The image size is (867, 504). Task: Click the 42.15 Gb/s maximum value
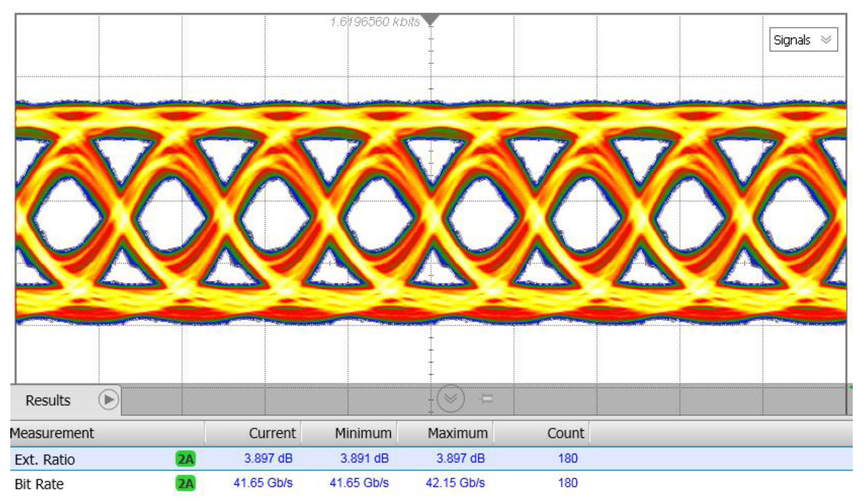click(x=455, y=483)
